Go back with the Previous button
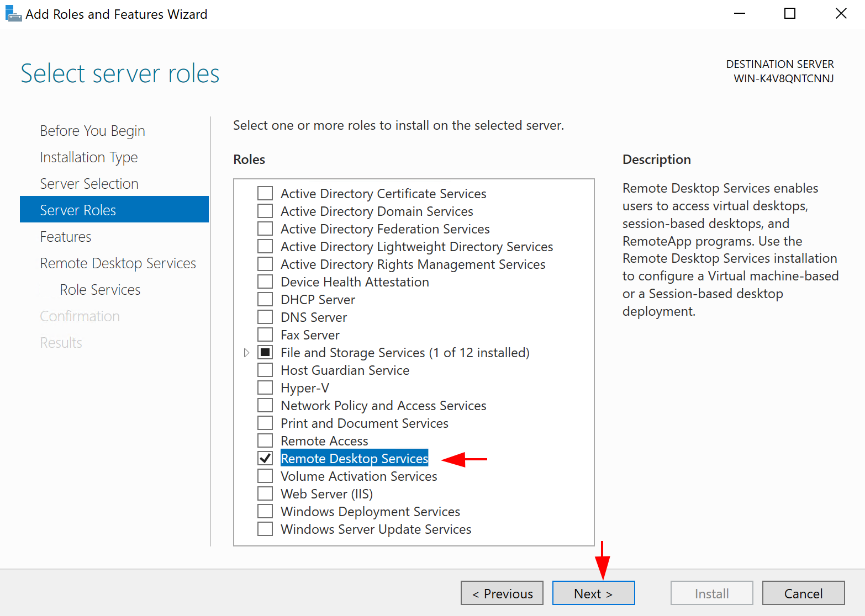The width and height of the screenshot is (865, 616). coord(502,593)
